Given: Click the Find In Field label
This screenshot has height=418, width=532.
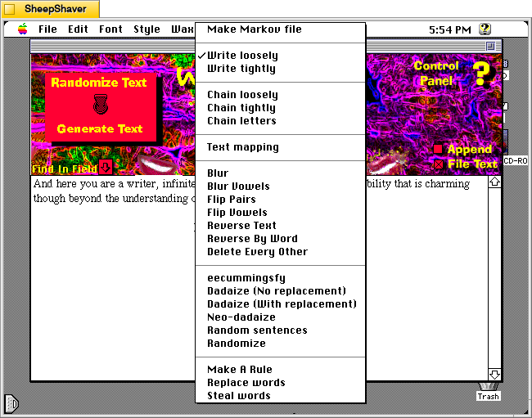Looking at the screenshot, I should 65,169.
